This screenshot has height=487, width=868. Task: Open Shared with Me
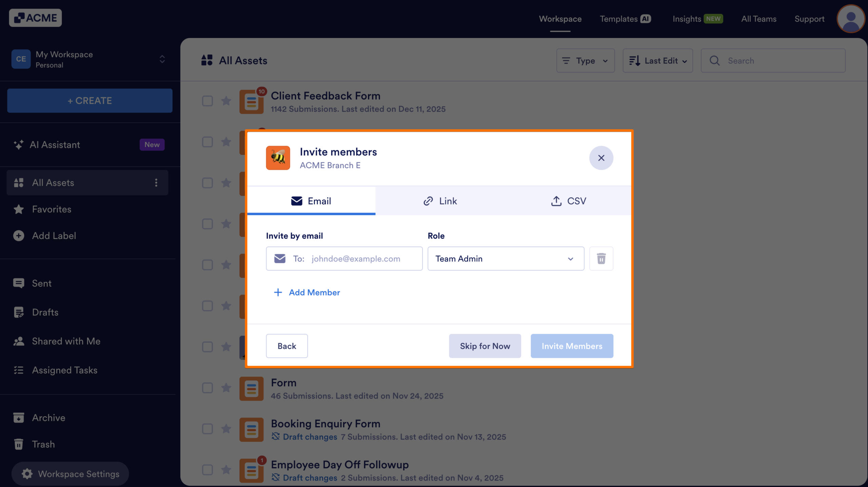[x=66, y=341]
